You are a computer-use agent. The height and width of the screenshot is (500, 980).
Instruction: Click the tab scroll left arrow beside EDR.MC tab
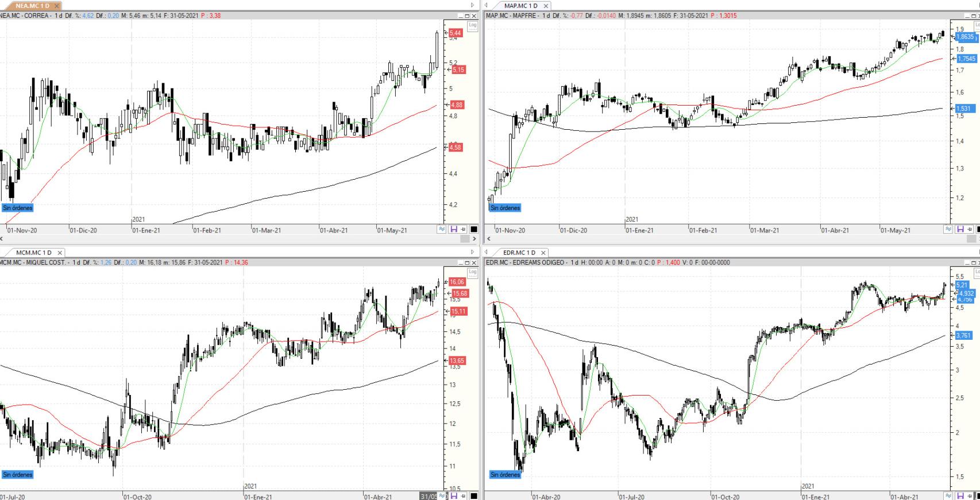point(486,252)
